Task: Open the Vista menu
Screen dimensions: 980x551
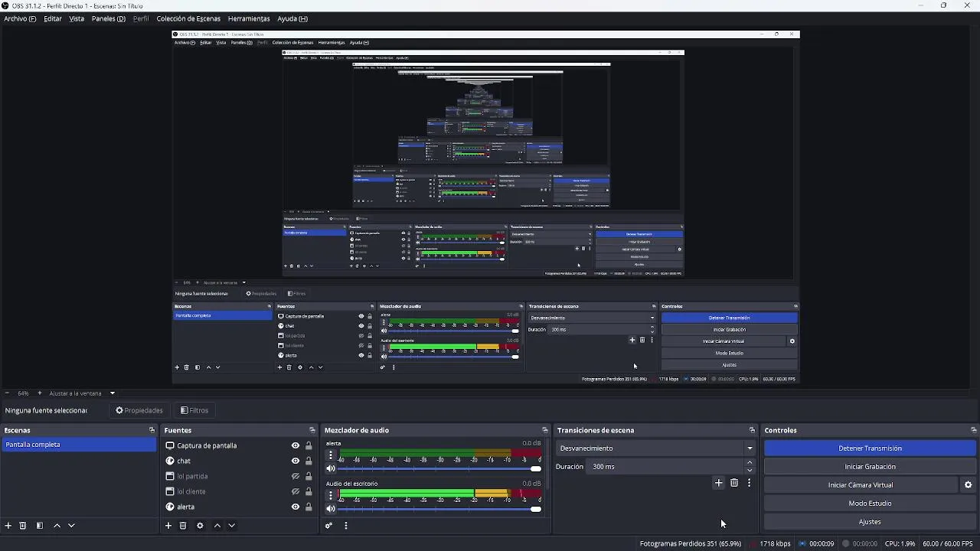Action: pos(77,18)
